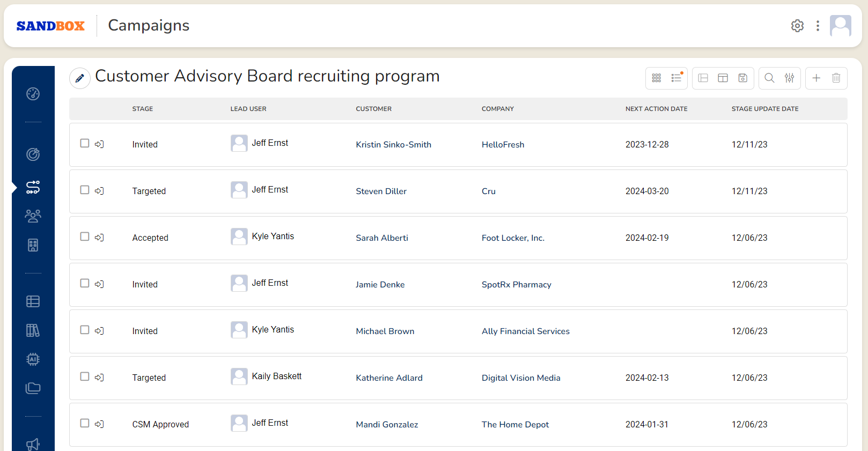Sort by Next Action Date column header

point(656,109)
